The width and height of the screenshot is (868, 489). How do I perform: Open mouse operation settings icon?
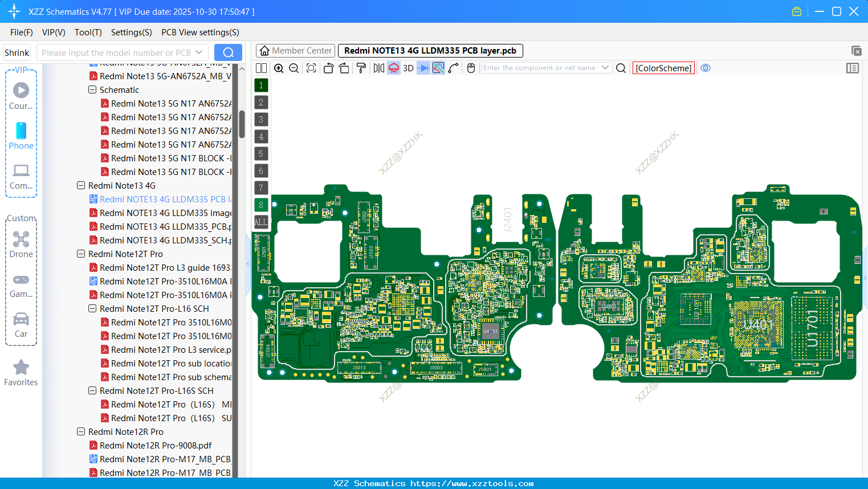click(471, 68)
